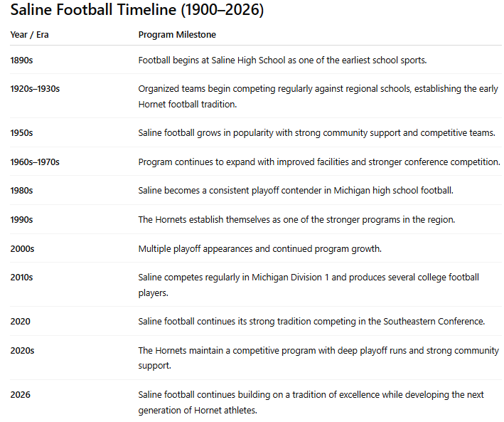Click the 1920s–1930s era cell
This screenshot has height=422, width=504.
pyautogui.click(x=35, y=89)
